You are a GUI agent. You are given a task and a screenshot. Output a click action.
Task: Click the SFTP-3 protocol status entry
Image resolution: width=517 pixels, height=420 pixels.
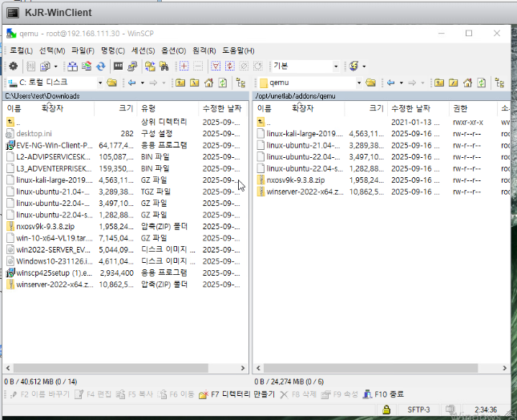418,410
